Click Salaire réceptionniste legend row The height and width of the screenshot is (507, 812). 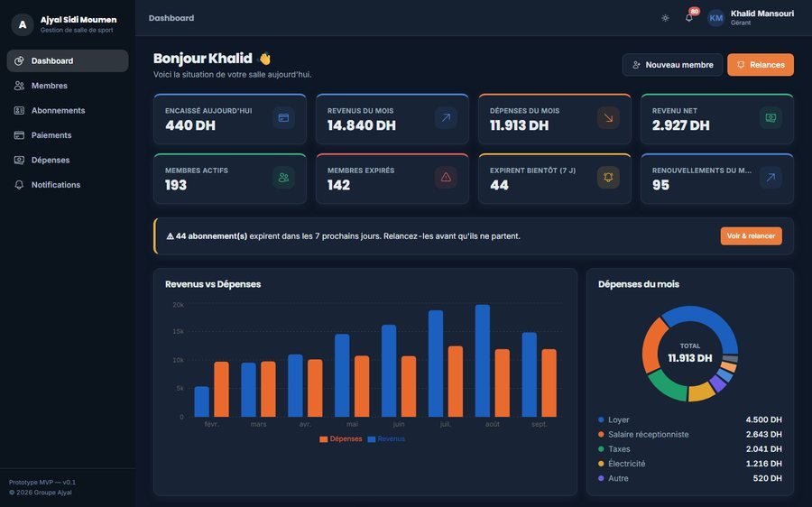pyautogui.click(x=690, y=435)
